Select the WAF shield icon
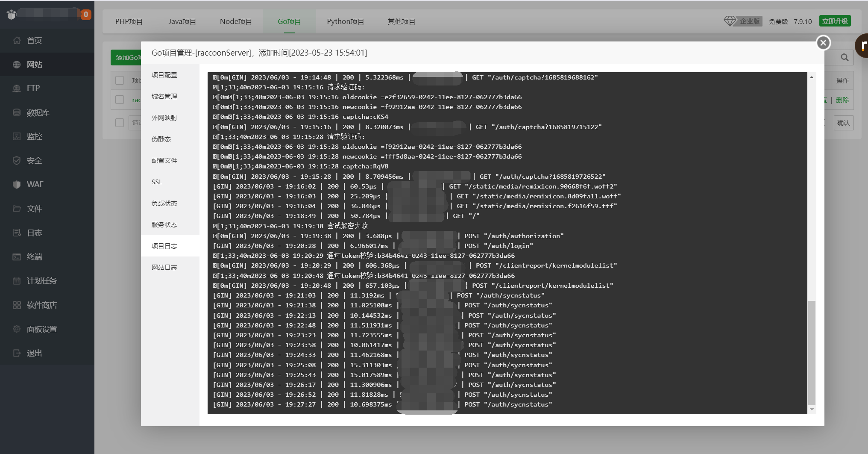Image resolution: width=868 pixels, height=454 pixels. pos(17,184)
